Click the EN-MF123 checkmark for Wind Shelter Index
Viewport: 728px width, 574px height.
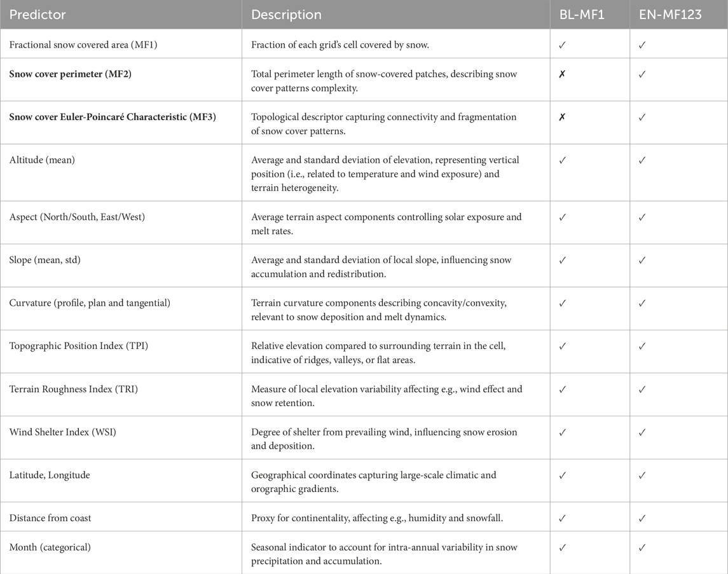pyautogui.click(x=642, y=433)
